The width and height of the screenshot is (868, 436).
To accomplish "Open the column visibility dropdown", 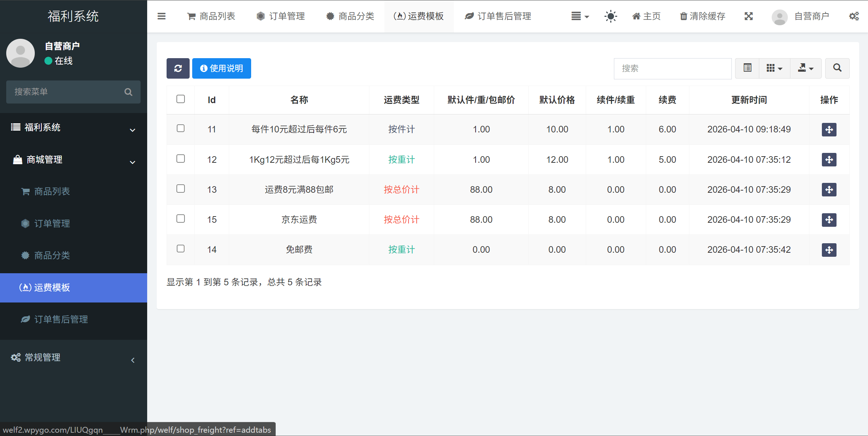I will (774, 68).
